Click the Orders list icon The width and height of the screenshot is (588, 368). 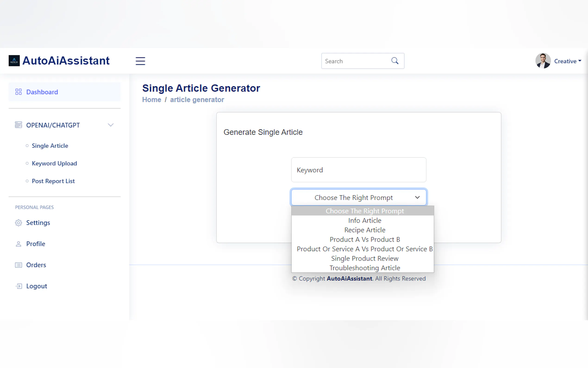(x=19, y=265)
